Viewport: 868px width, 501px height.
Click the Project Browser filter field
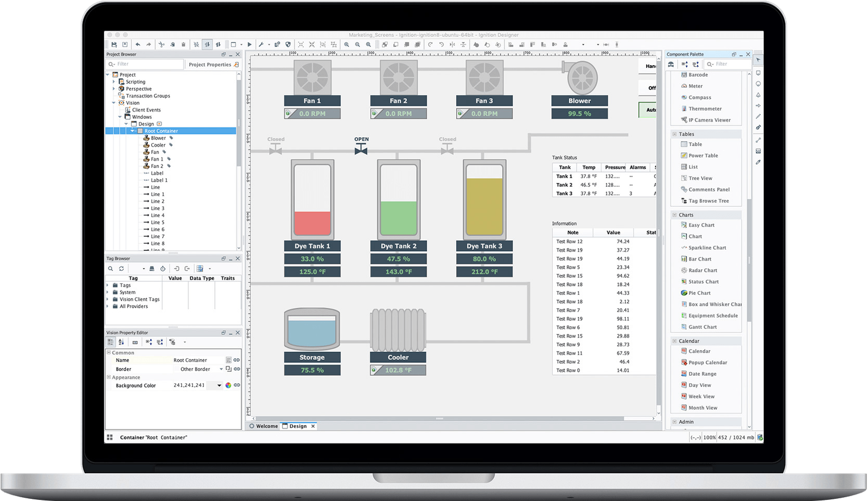(145, 64)
